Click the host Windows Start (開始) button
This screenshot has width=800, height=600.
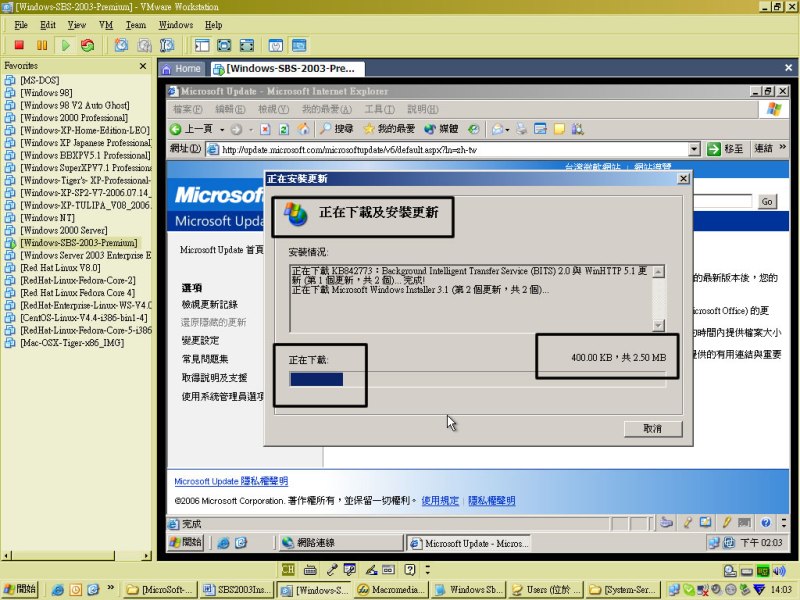click(x=20, y=589)
